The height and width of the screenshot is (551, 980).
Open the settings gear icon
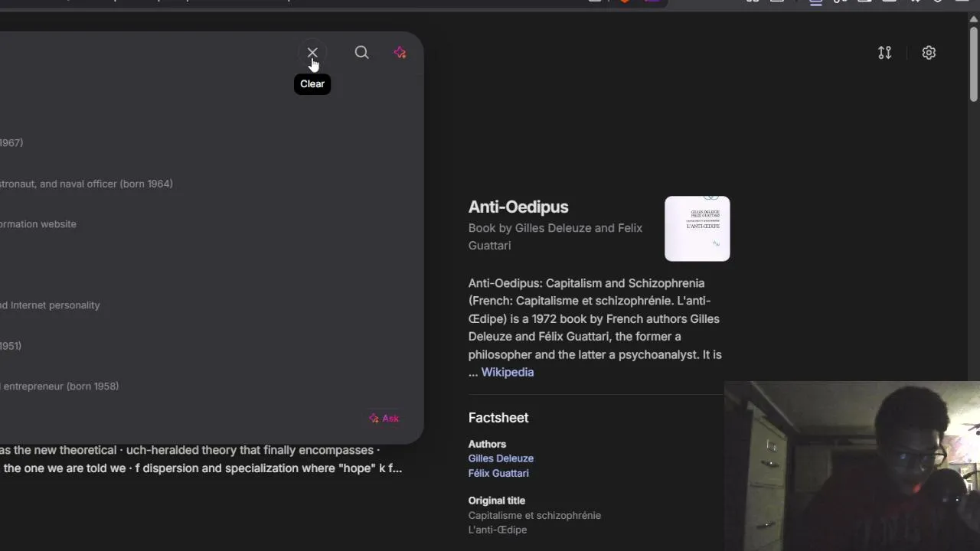(929, 53)
